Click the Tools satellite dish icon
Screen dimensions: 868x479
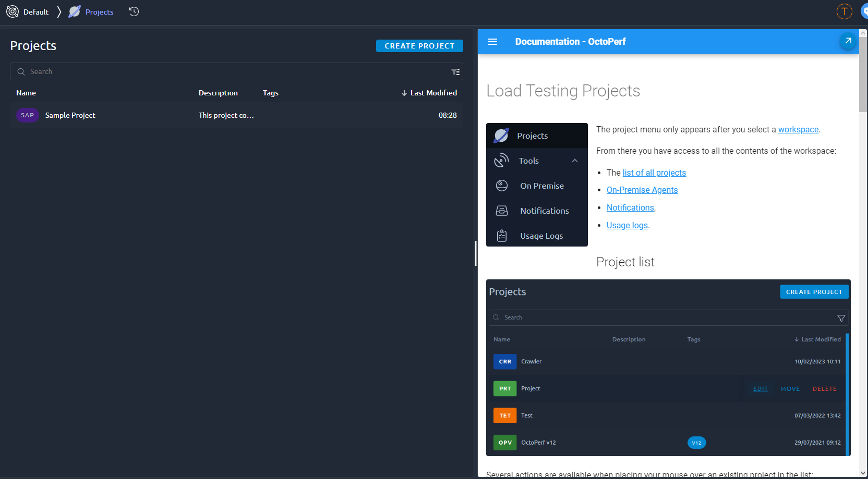point(502,161)
